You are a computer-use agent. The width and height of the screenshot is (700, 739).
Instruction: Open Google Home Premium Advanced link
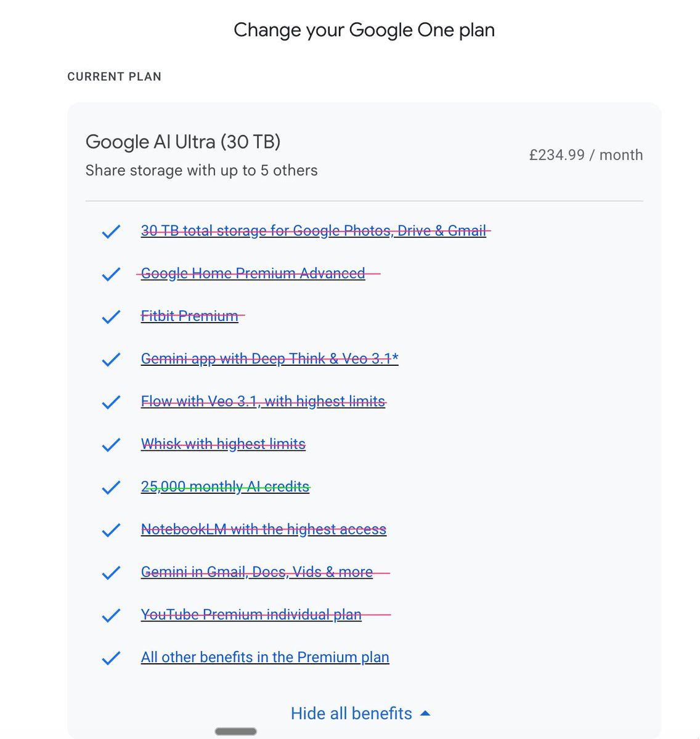tap(253, 273)
